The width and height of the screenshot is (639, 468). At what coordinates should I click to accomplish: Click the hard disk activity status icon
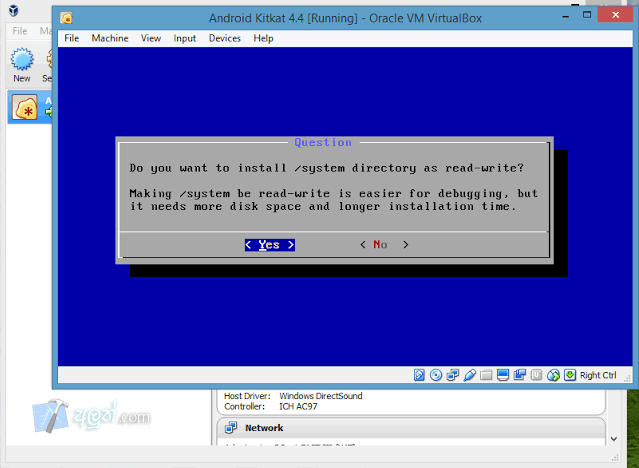(x=419, y=375)
